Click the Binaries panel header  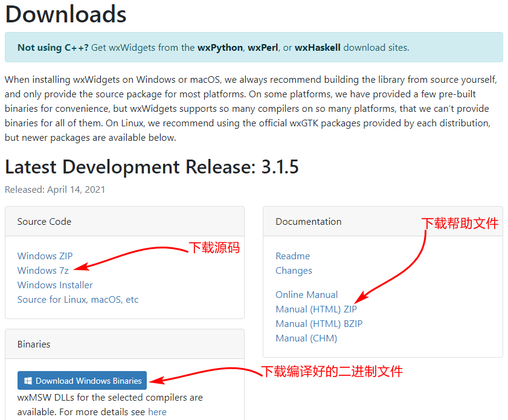point(33,344)
